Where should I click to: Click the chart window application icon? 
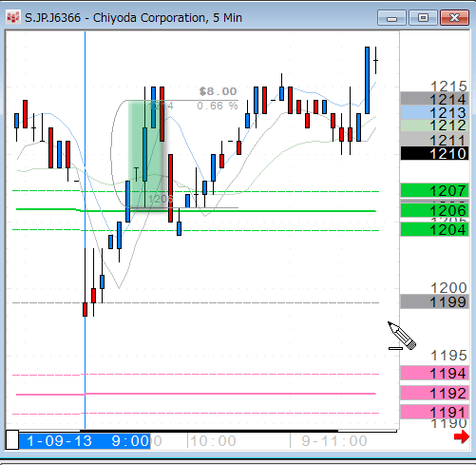(13, 17)
